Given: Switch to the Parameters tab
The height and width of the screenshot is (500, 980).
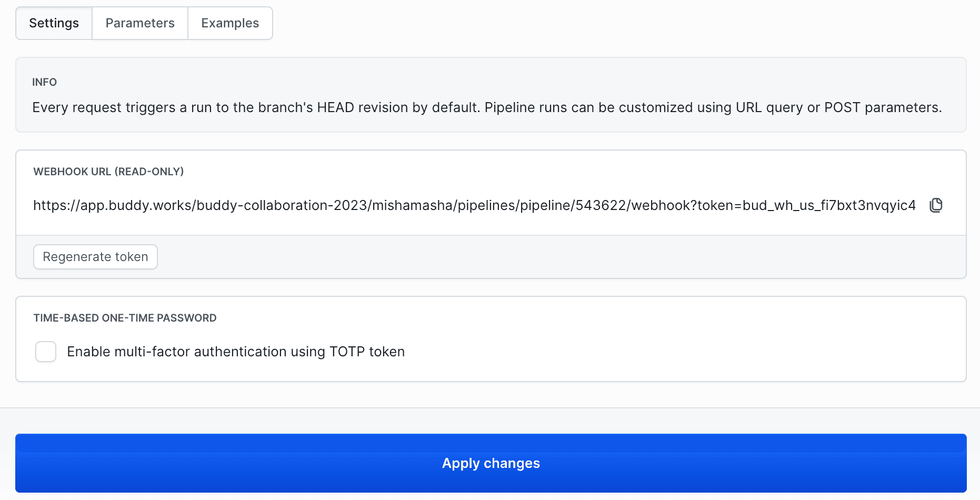Looking at the screenshot, I should point(140,23).
